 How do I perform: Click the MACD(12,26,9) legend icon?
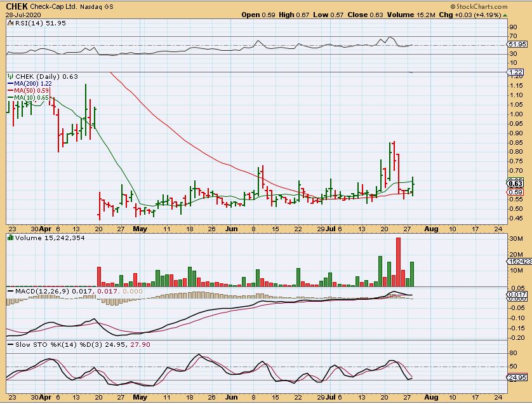tap(10, 291)
